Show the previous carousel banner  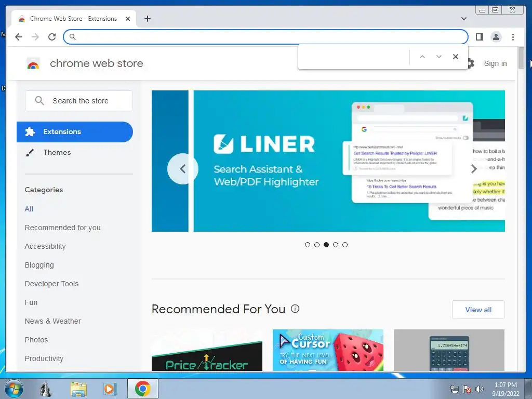(x=182, y=169)
